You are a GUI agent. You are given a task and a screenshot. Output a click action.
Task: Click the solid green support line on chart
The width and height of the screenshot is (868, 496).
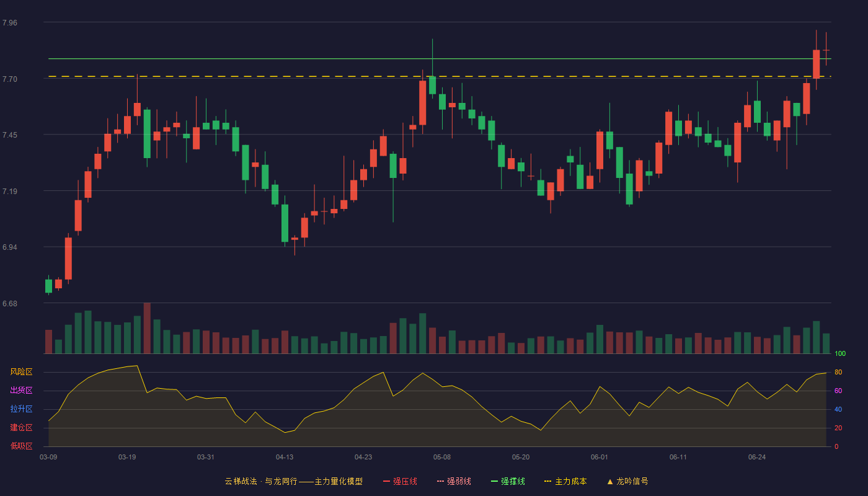point(440,59)
